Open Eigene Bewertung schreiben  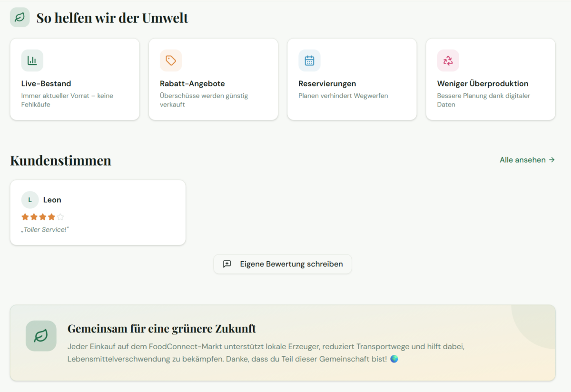(x=283, y=264)
